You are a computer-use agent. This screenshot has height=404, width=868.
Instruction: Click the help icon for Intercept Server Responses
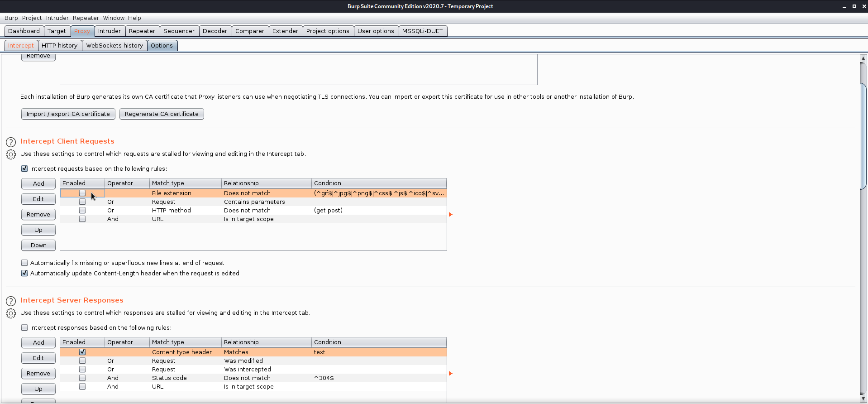(11, 301)
